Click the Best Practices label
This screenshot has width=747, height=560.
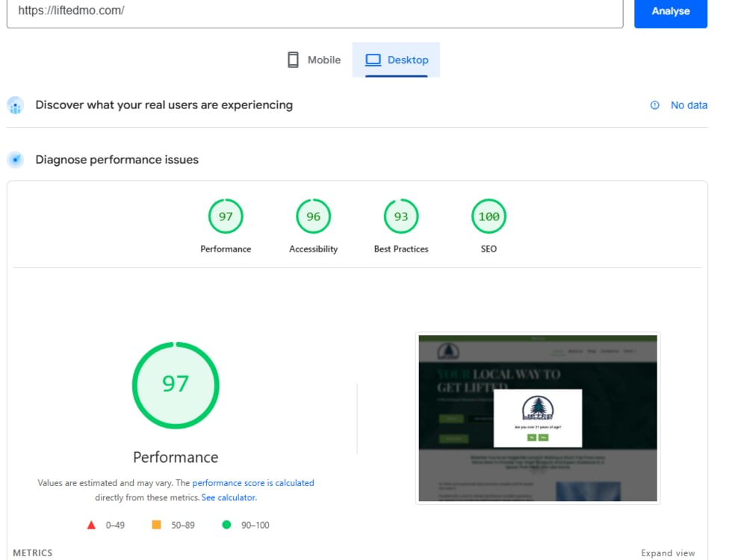tap(401, 249)
